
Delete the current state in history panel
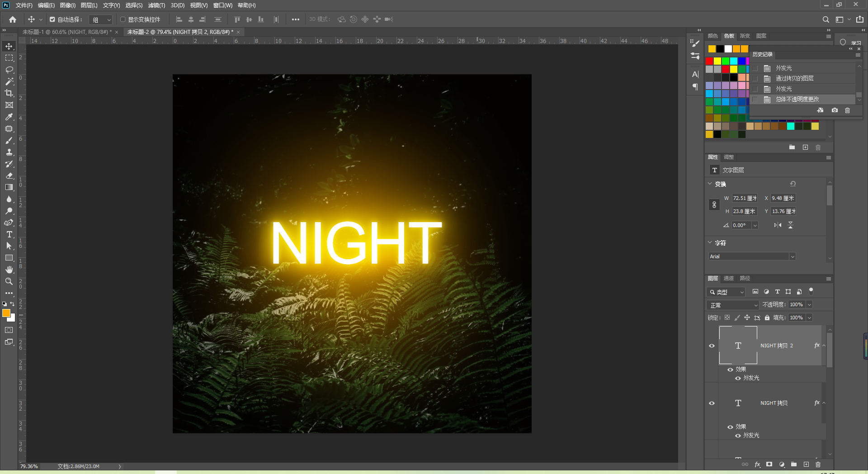[848, 110]
